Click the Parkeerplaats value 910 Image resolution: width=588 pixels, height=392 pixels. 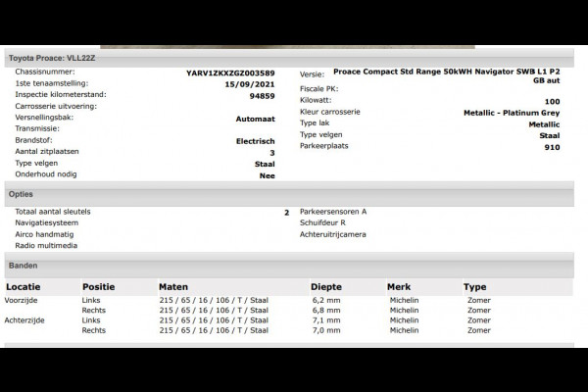[x=552, y=147]
